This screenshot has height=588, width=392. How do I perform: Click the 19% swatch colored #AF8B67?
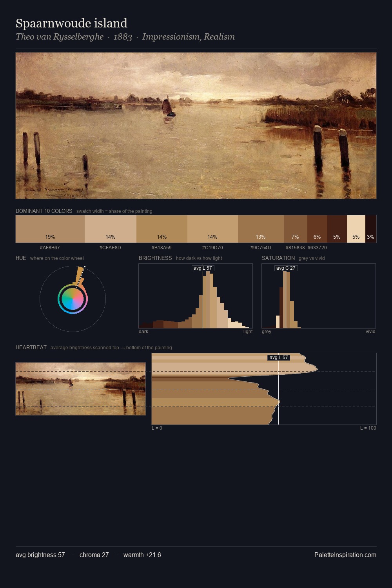click(x=50, y=229)
